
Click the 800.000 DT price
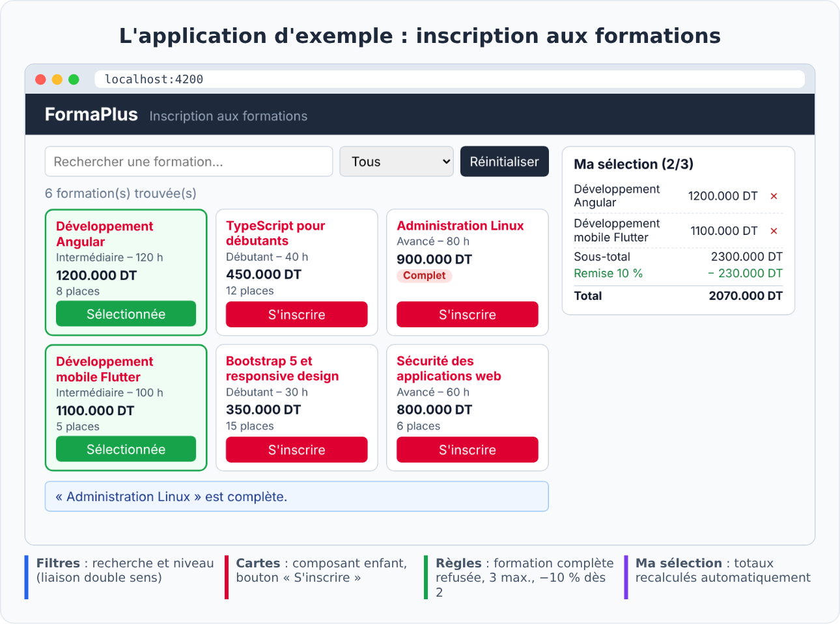click(434, 410)
